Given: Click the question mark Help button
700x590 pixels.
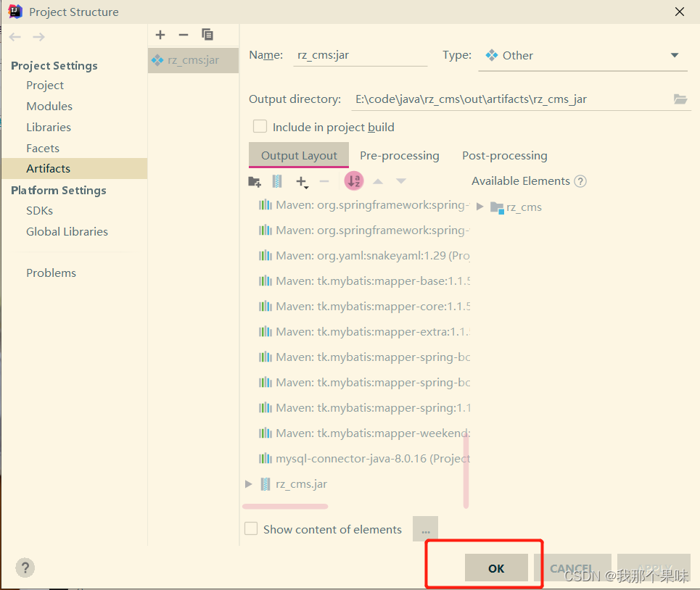Looking at the screenshot, I should pos(25,568).
